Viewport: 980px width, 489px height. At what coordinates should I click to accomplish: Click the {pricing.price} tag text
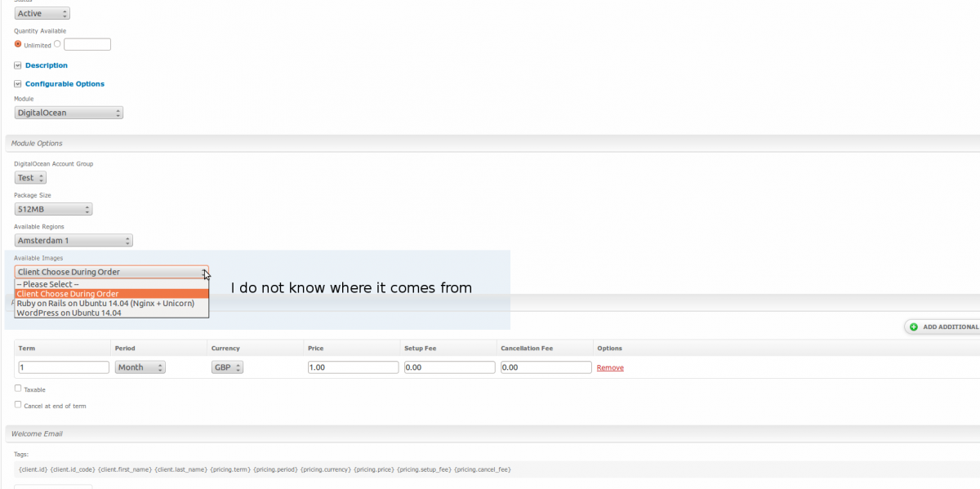pyautogui.click(x=374, y=469)
